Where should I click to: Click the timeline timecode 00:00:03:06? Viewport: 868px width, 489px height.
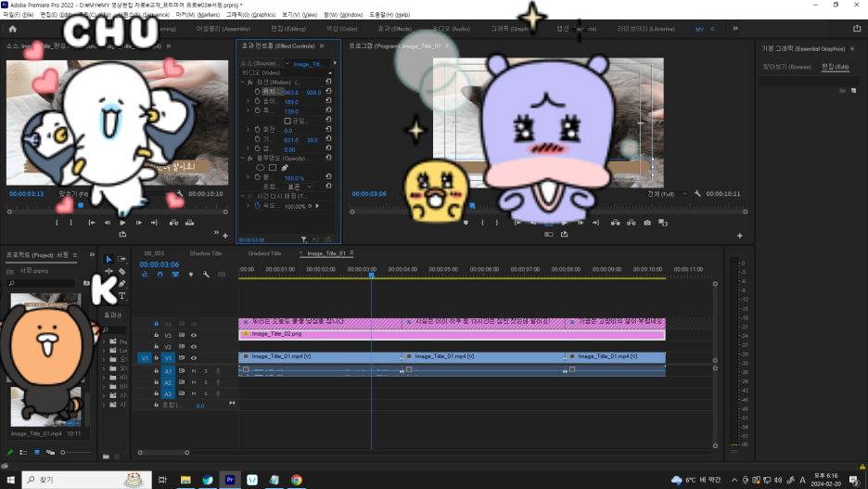[159, 264]
